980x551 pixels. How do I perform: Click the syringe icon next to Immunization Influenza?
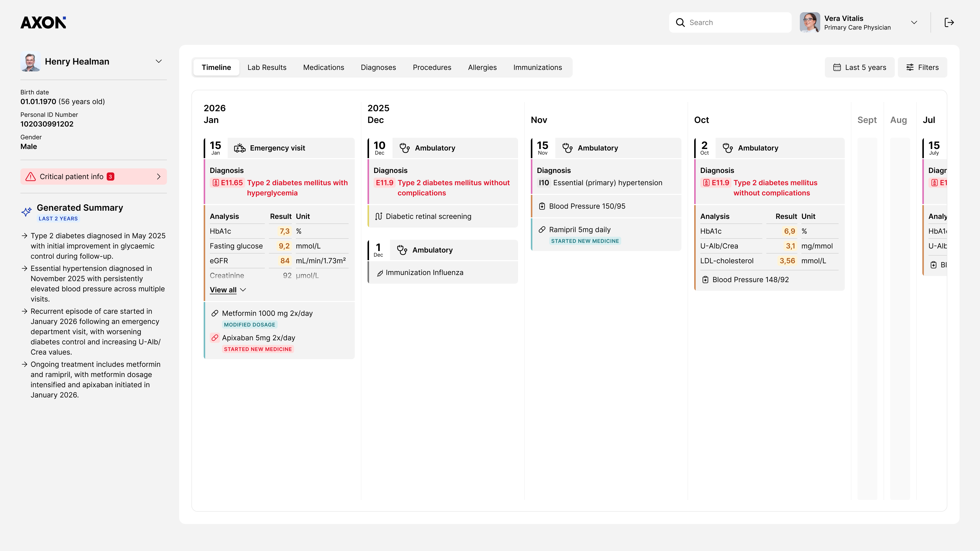[x=379, y=273]
